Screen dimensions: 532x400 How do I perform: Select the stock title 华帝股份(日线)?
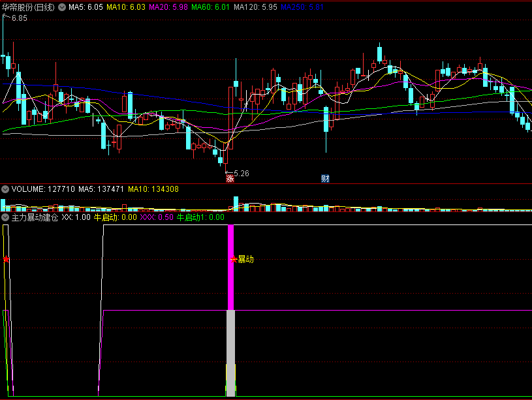28,7
